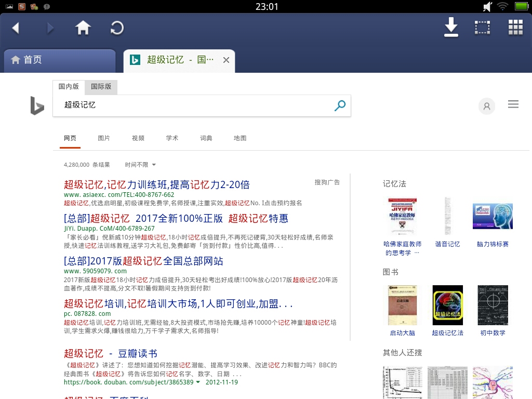
Task: Switch to 国际版 search edition
Action: tap(101, 87)
